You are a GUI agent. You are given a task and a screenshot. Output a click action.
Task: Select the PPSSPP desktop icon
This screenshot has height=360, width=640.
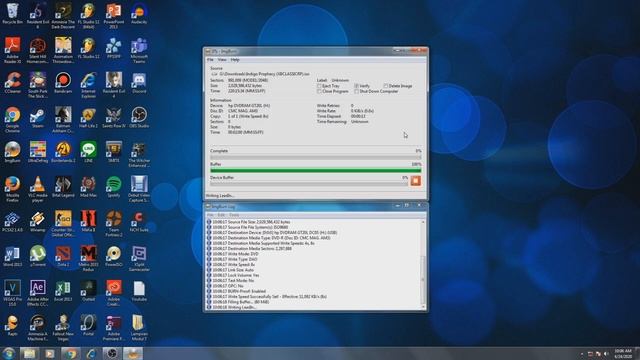click(113, 48)
